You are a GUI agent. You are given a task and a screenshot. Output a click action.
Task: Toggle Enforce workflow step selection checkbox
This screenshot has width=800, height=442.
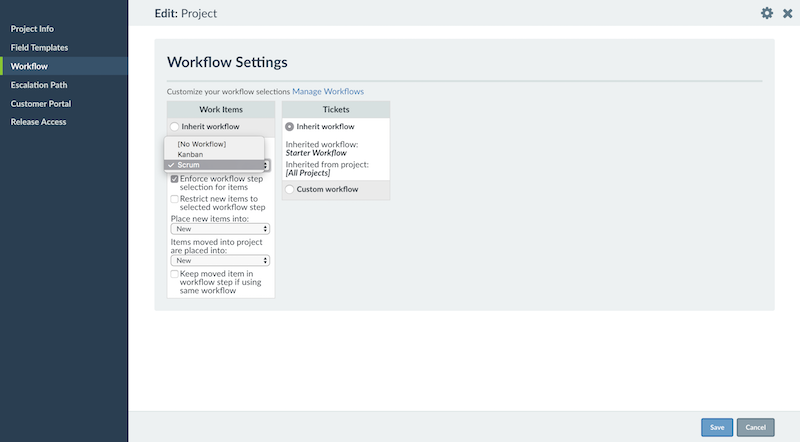coord(174,179)
